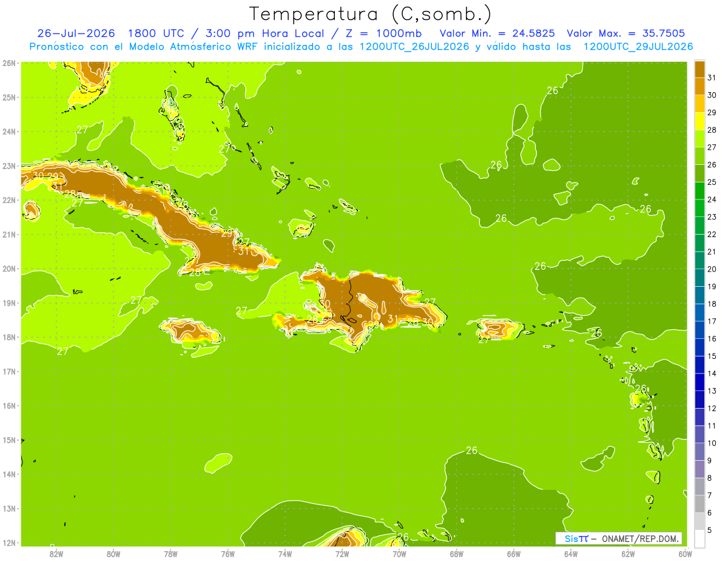Click the '23N' latitude axis label
This screenshot has height=562, width=728.
[9, 166]
